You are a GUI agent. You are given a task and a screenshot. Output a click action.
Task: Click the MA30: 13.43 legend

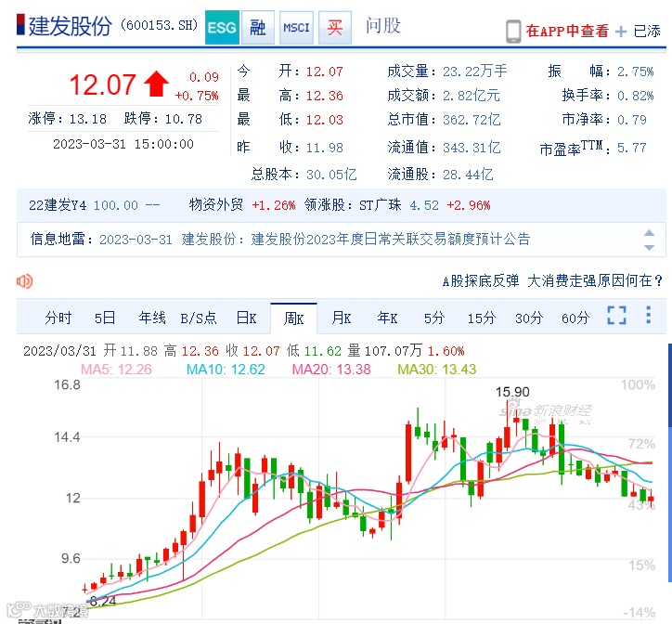click(437, 370)
